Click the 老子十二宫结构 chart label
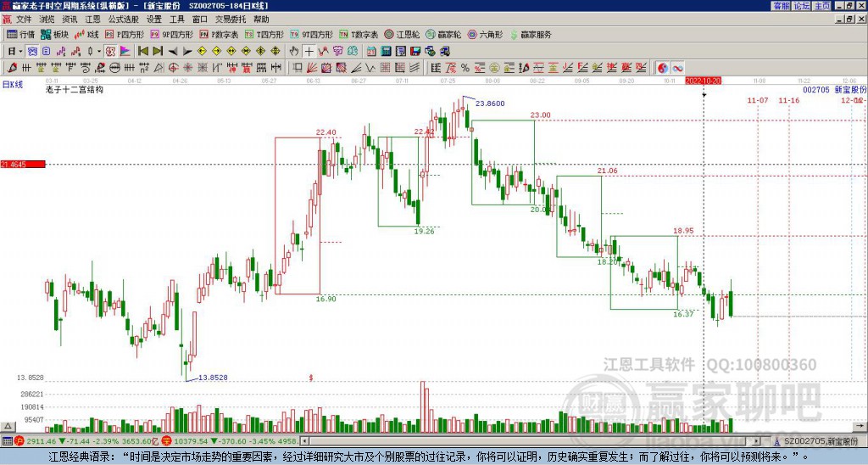Viewport: 868px width, 465px height. tap(75, 89)
